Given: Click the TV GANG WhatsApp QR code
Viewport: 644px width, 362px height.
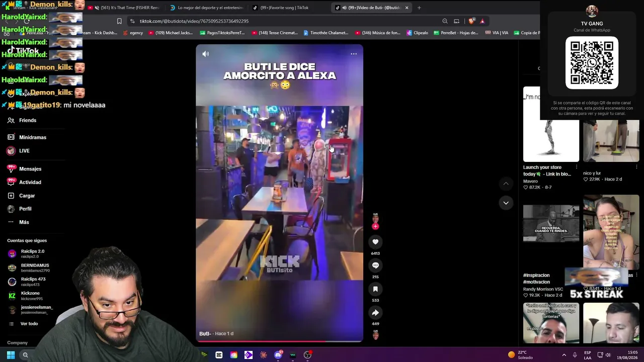Looking at the screenshot, I should [x=592, y=63].
